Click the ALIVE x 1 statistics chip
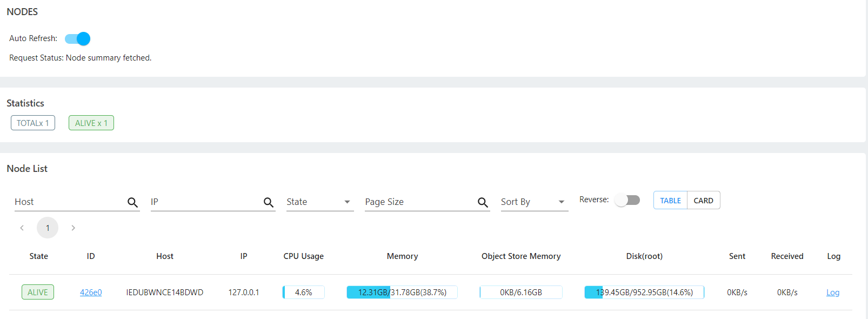Image resolution: width=868 pixels, height=319 pixels. pos(91,123)
